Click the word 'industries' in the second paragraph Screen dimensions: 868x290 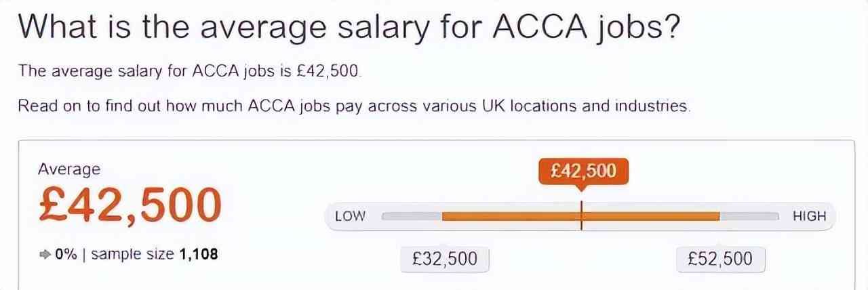pos(654,106)
